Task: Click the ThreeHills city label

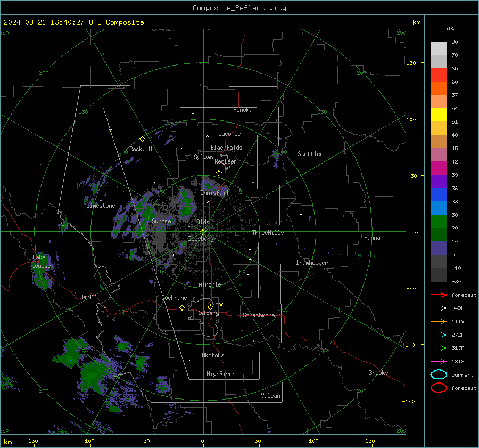Action: [x=268, y=233]
